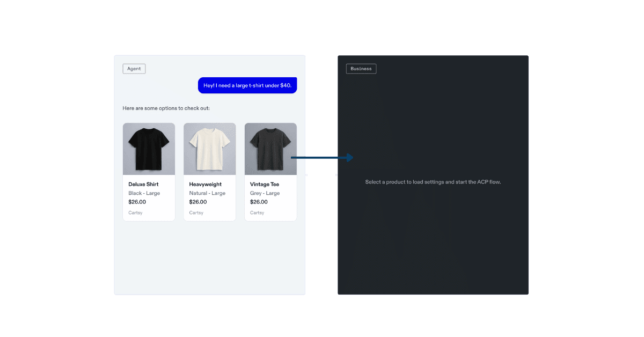Click the Agent panel label badge
644x337 pixels.
click(x=134, y=69)
